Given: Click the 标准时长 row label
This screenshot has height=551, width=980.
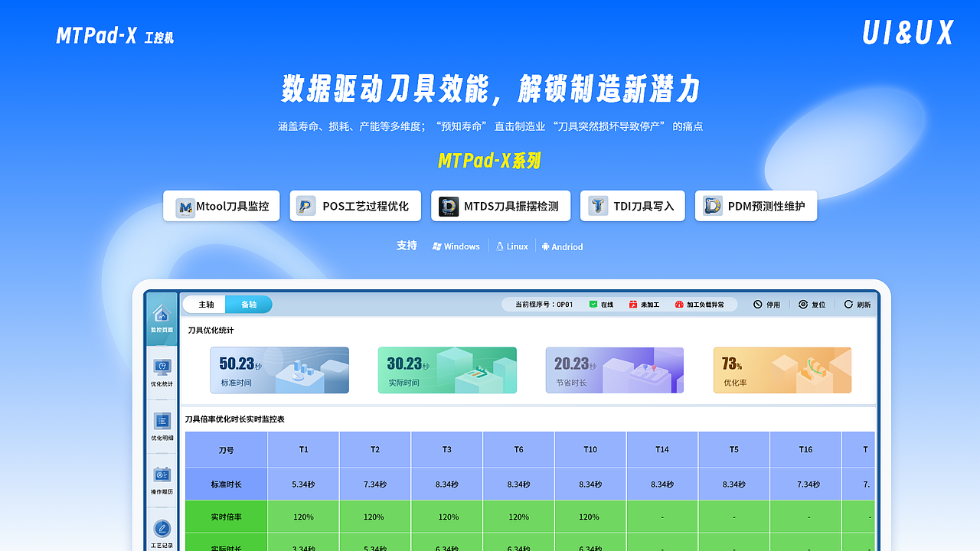Looking at the screenshot, I should [227, 484].
